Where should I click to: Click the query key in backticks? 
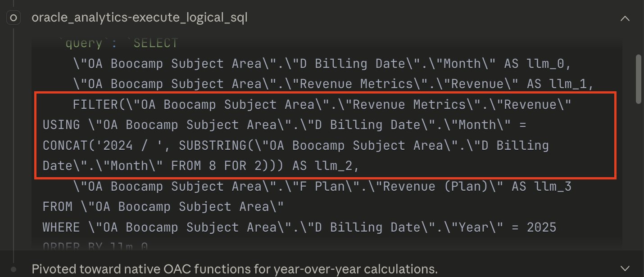point(83,42)
